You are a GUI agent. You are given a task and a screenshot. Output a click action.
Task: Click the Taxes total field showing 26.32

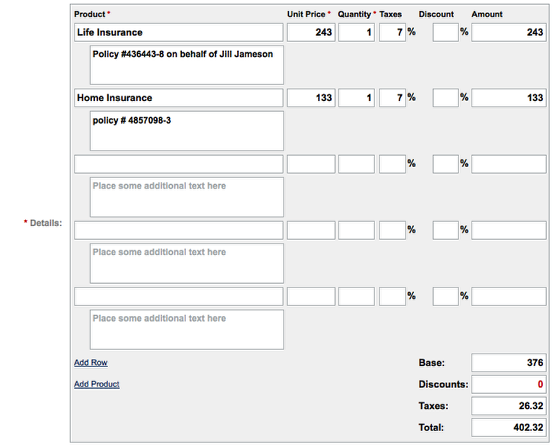pos(509,406)
